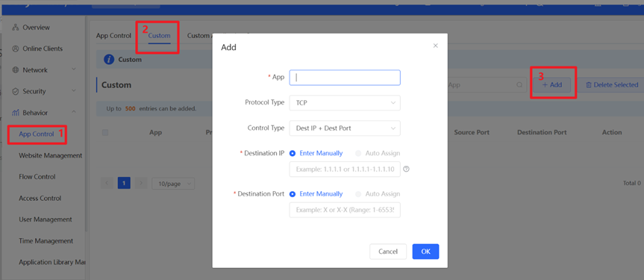Image resolution: width=644 pixels, height=280 pixels.
Task: Close the Add dialog
Action: tap(436, 46)
